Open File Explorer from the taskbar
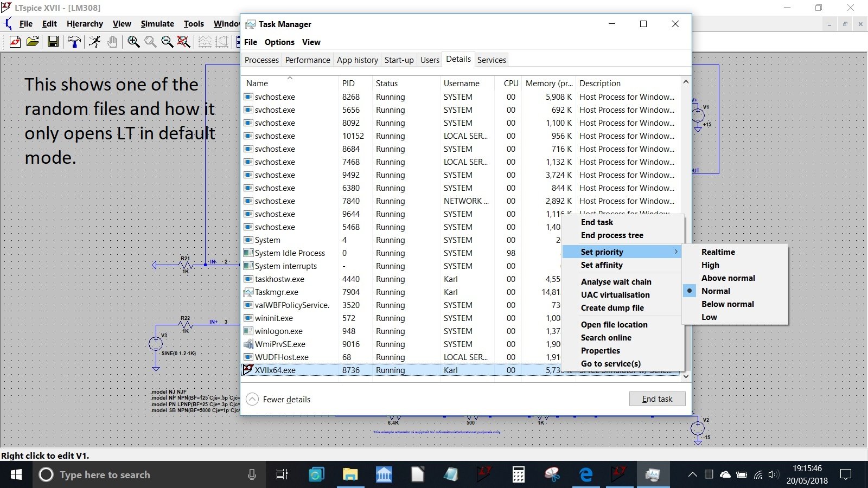 pos(350,475)
